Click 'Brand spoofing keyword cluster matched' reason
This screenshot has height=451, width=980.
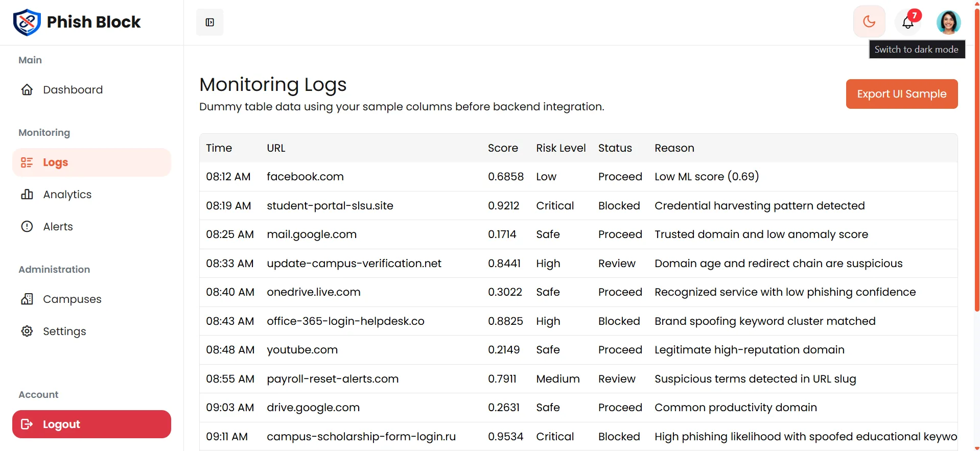[x=765, y=321]
